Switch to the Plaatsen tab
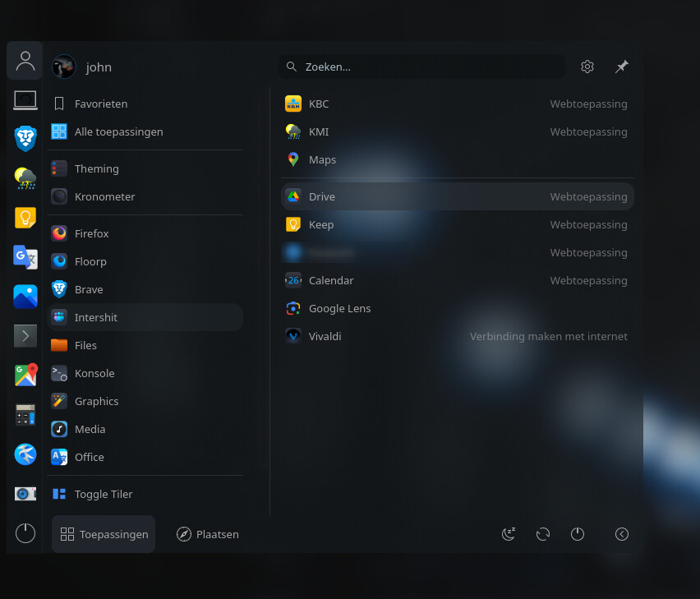The image size is (700, 599). pyautogui.click(x=208, y=534)
